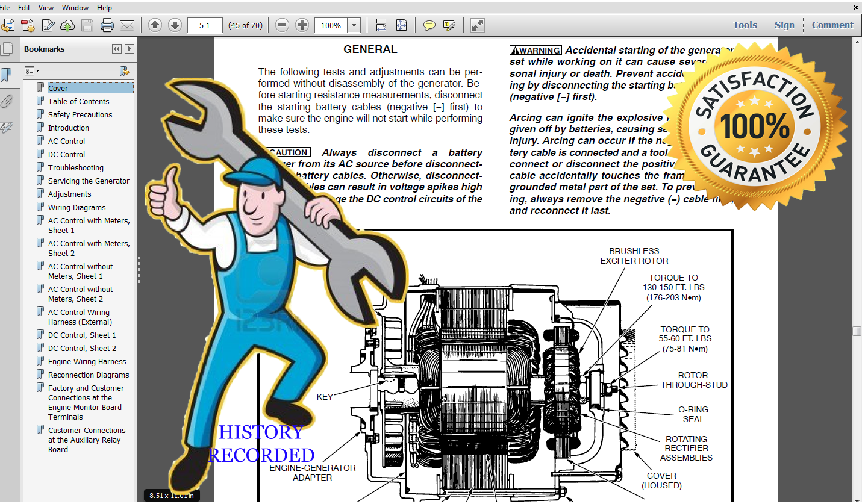This screenshot has height=504, width=865.
Task: Open the Window menu
Action: pyautogui.click(x=75, y=7)
